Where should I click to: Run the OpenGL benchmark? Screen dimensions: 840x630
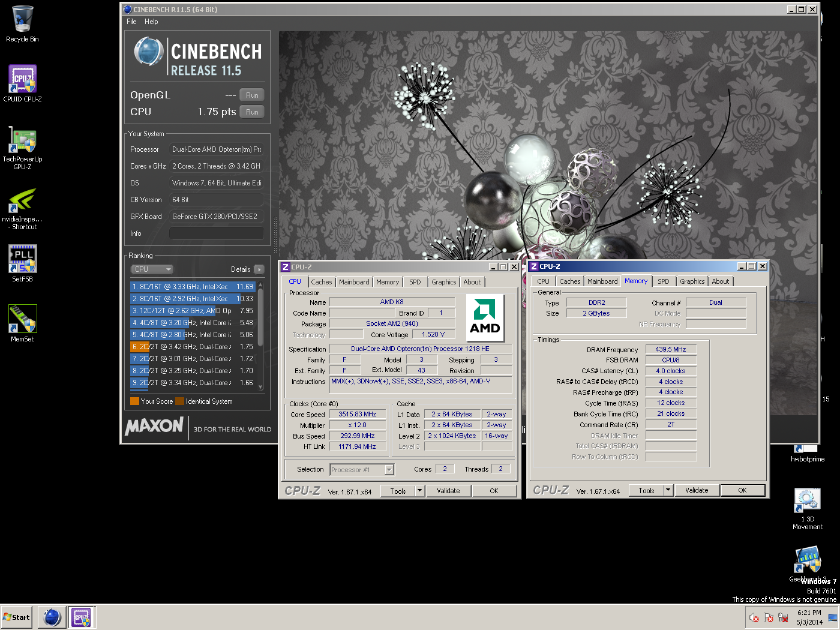(x=252, y=95)
